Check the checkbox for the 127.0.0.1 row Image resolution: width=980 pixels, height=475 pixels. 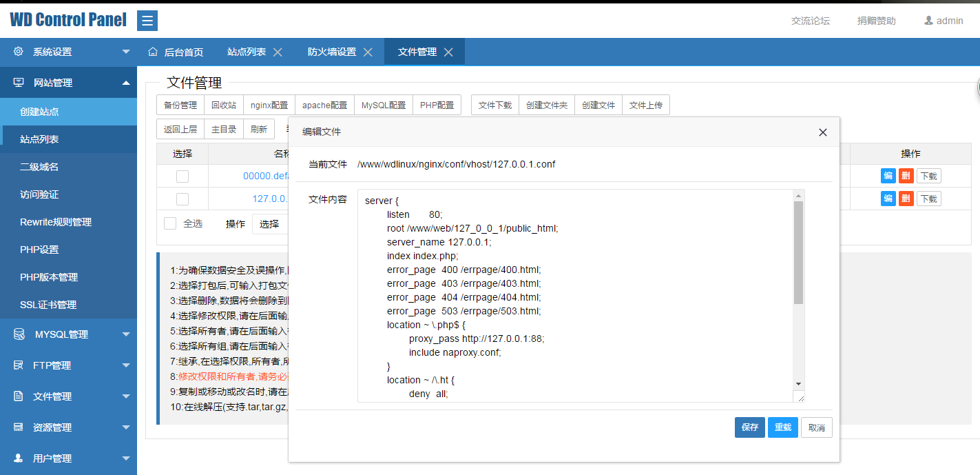(183, 199)
